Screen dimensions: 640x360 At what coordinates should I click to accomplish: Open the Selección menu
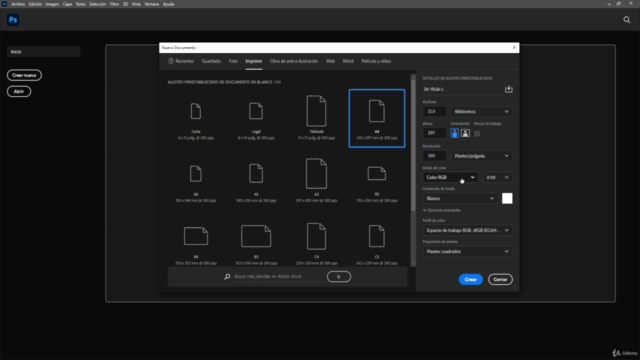[98, 4]
